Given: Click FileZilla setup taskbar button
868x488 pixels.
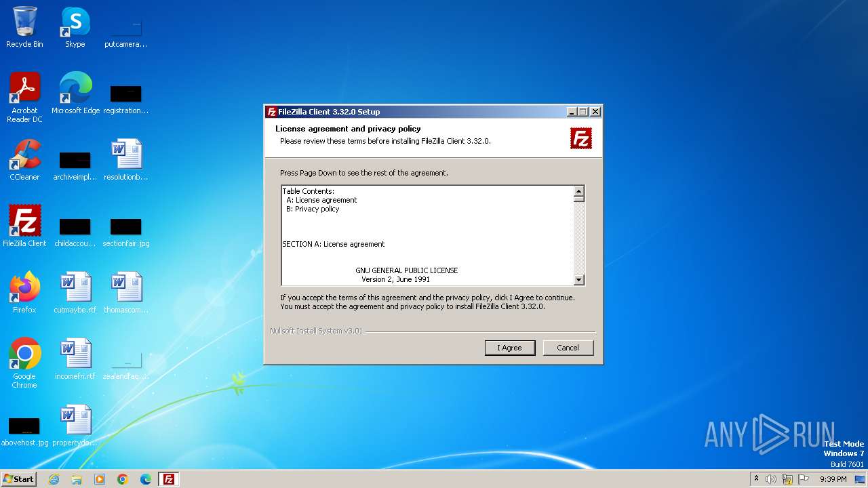Looking at the screenshot, I should click(169, 479).
